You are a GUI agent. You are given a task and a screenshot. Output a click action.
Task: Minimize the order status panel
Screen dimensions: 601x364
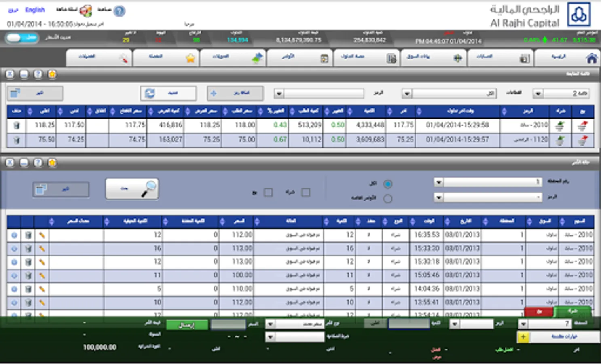click(24, 163)
